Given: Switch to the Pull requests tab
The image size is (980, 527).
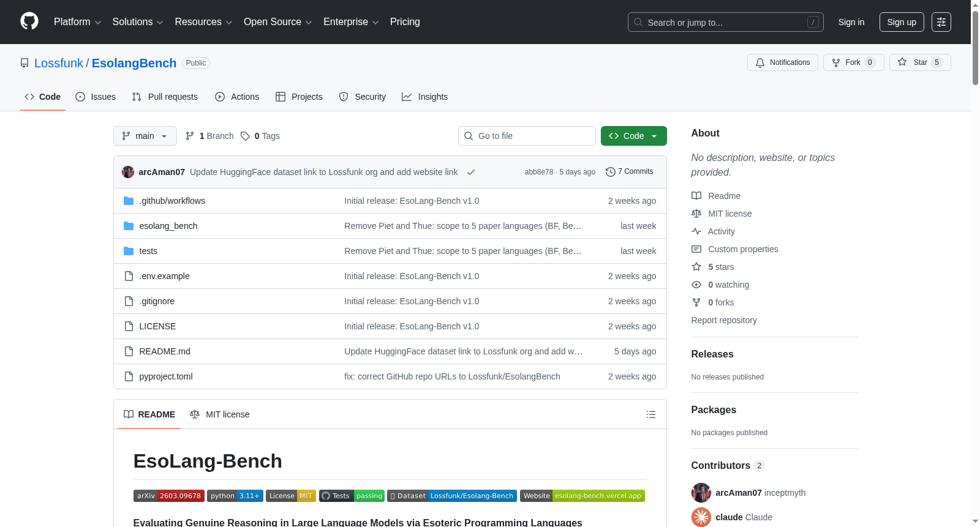Looking at the screenshot, I should pos(165,97).
